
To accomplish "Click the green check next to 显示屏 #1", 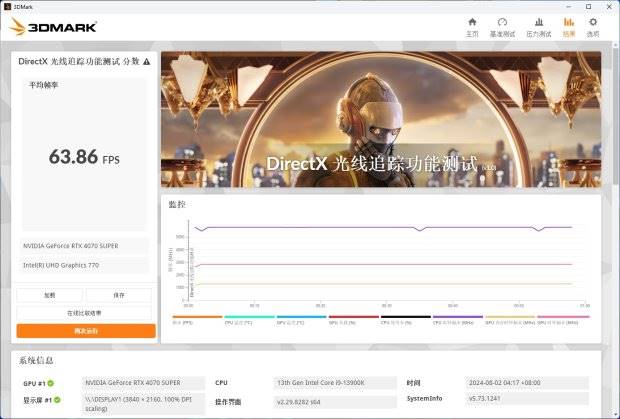I will point(57,400).
